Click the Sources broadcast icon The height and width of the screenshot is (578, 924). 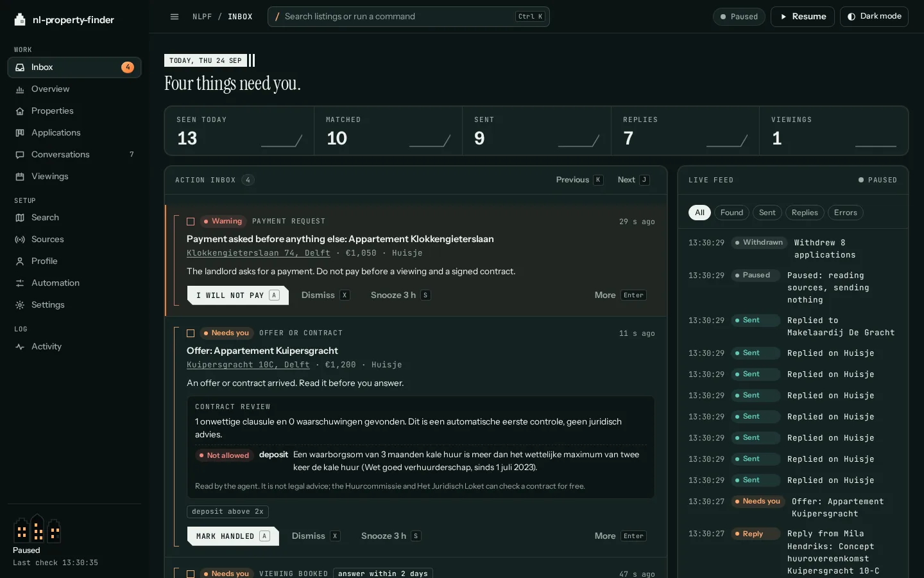(x=20, y=240)
